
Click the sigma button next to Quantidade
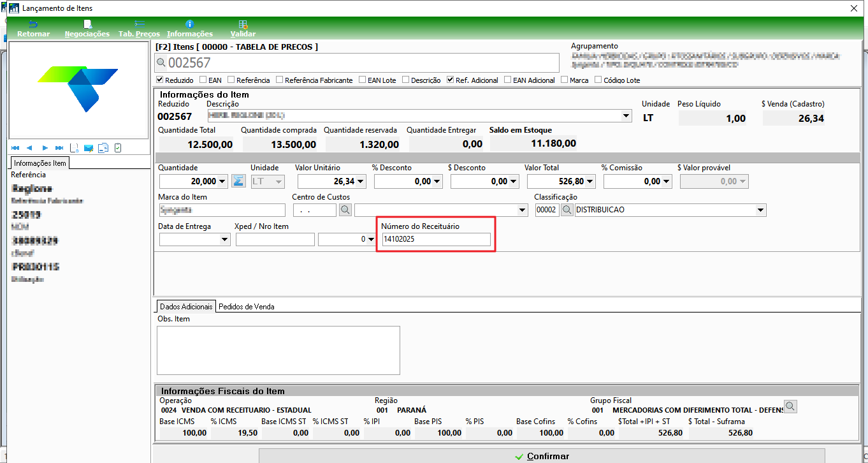238,181
